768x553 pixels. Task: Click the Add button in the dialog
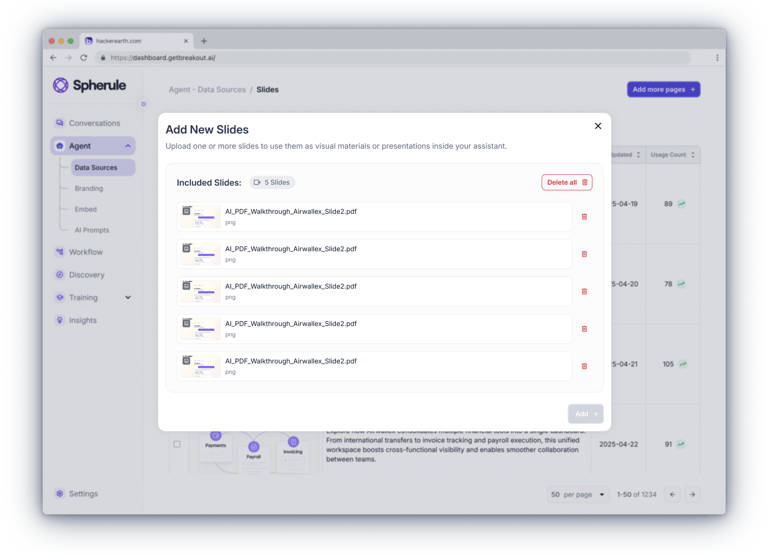585,414
